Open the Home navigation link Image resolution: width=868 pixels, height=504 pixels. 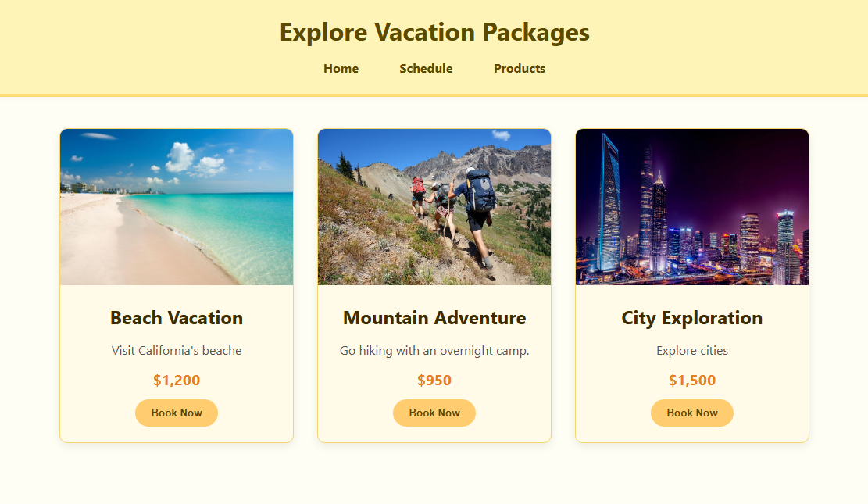coord(341,69)
